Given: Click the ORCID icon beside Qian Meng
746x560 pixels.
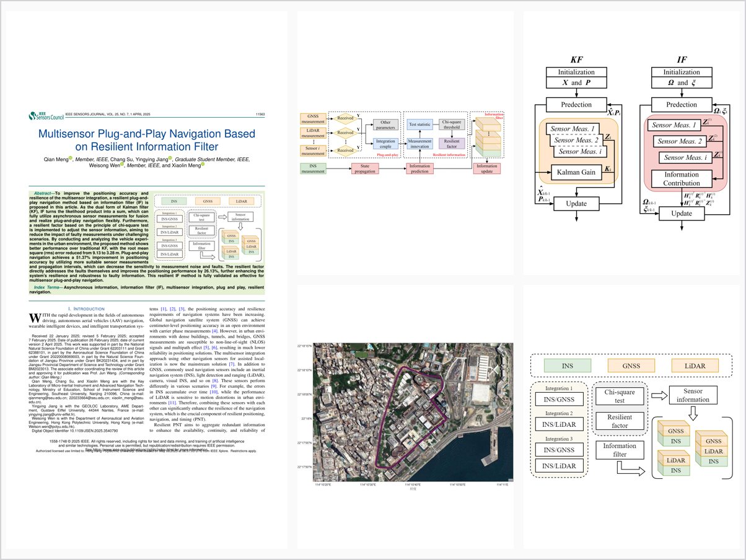Looking at the screenshot, I should tap(71, 159).
